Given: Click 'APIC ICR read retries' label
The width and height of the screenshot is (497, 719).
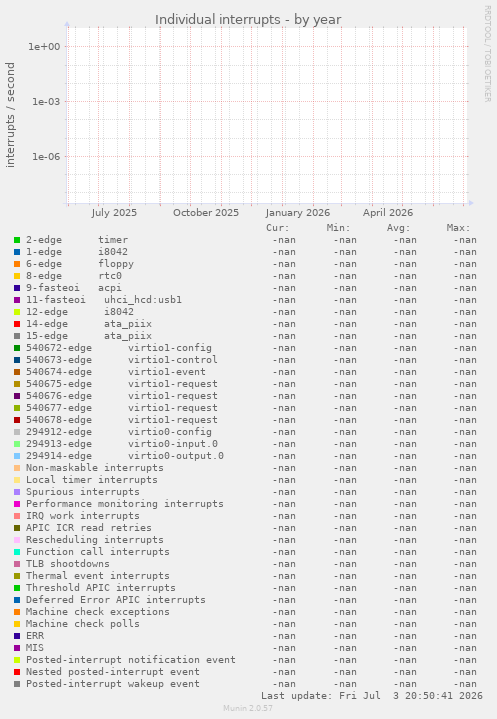Looking at the screenshot, I should (x=88, y=528).
